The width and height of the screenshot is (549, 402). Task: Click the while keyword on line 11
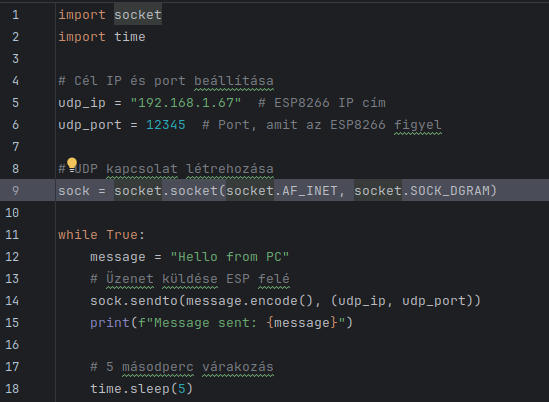pyautogui.click(x=78, y=235)
